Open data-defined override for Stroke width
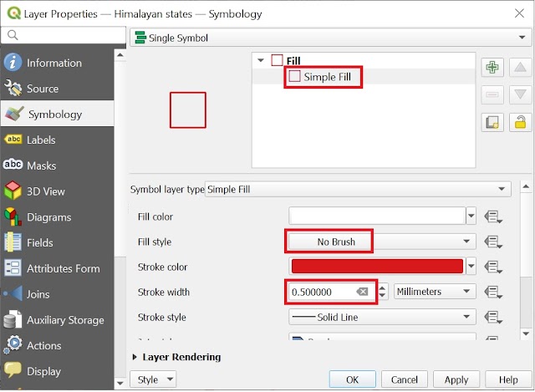The image size is (535, 392). click(x=492, y=292)
